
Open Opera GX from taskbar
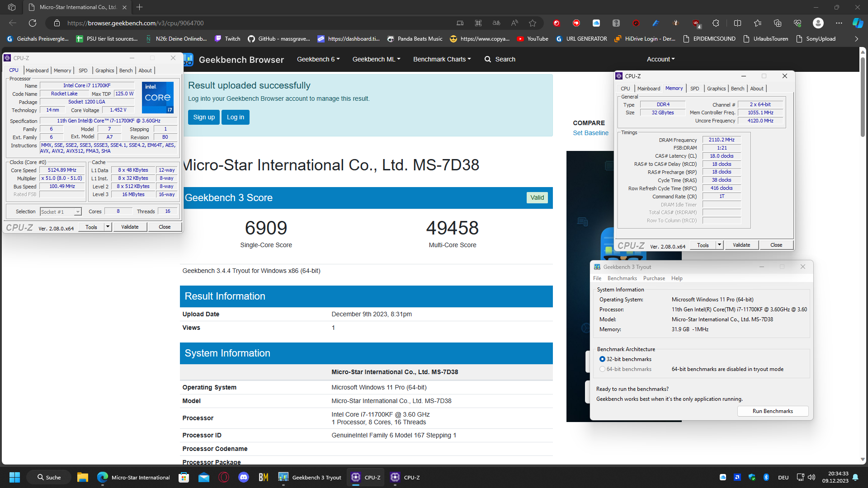[x=224, y=477]
